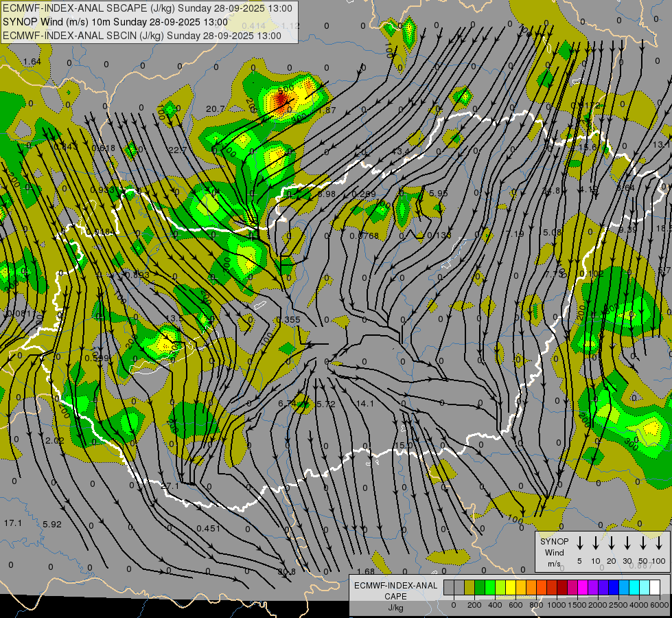Click the wind arrow above 100 in SYNOP legend
Viewport: 672px width, 618px height.
659,543
